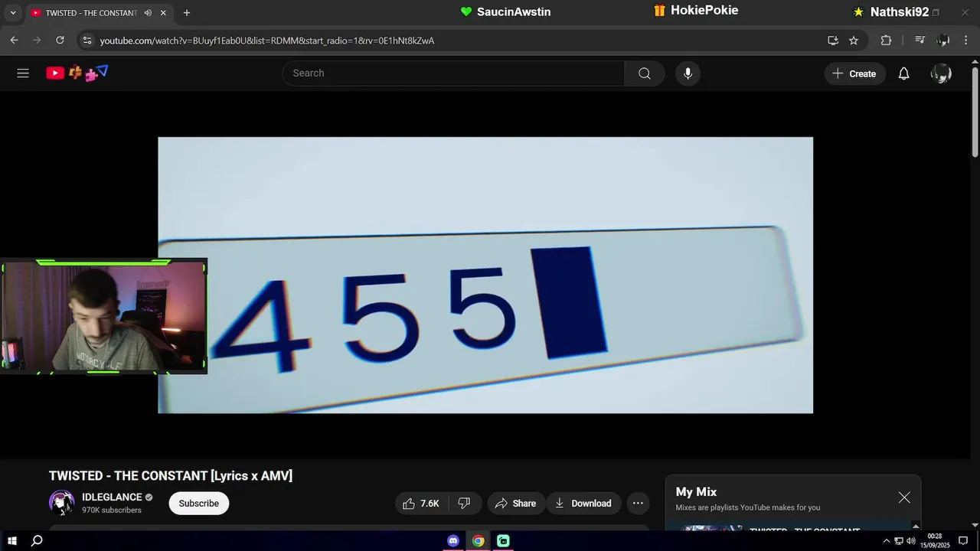Open the notifications bell

click(903, 73)
